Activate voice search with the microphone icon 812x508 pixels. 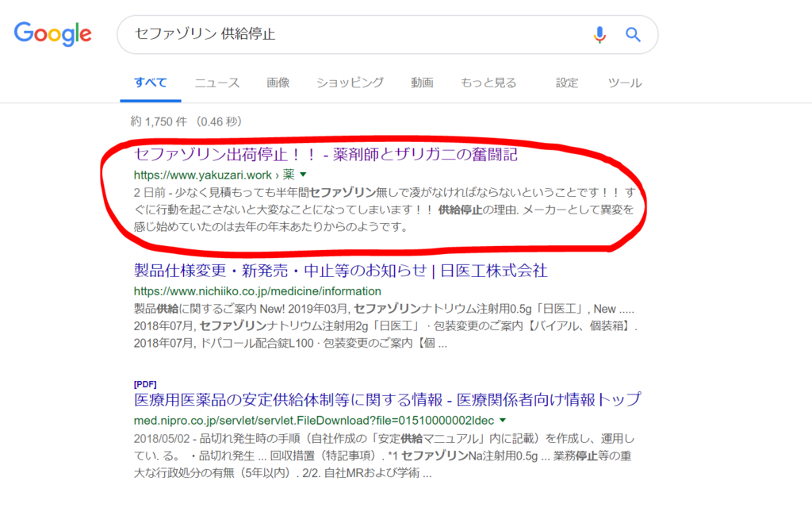[599, 35]
